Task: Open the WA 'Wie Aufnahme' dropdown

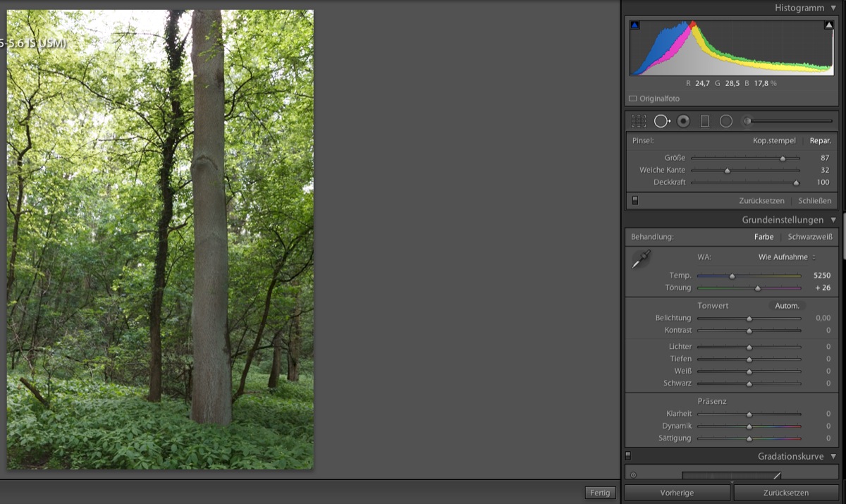Action: pyautogui.click(x=787, y=257)
